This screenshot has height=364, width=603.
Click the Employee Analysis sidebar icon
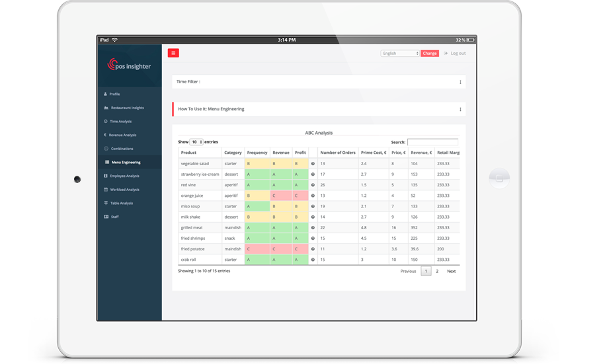coord(106,176)
